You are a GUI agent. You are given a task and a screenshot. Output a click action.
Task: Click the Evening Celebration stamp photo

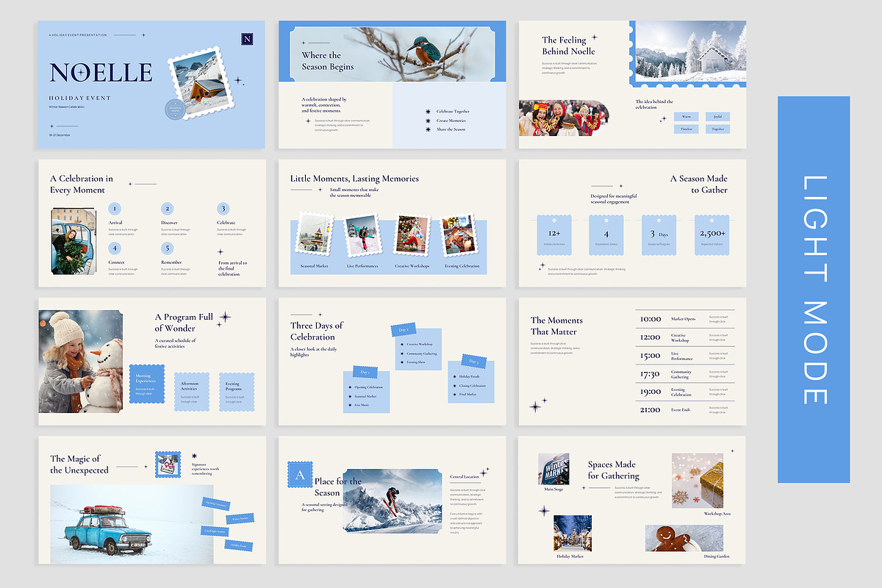(x=458, y=235)
